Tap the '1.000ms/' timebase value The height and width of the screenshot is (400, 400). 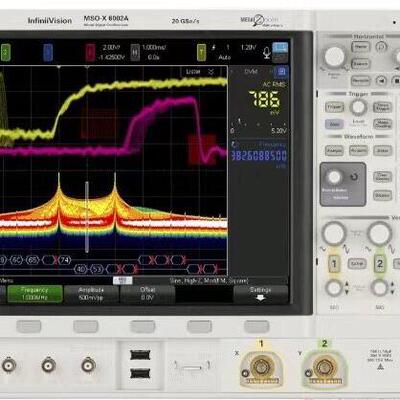click(x=154, y=47)
